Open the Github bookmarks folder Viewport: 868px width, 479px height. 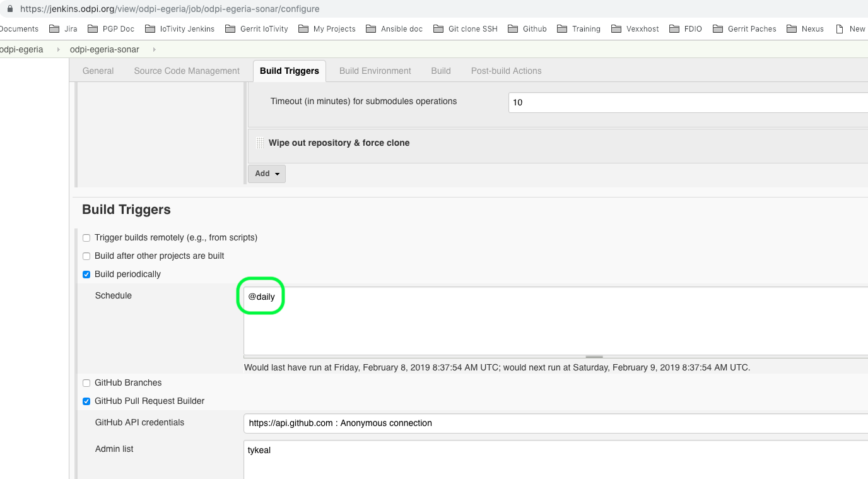[533, 28]
